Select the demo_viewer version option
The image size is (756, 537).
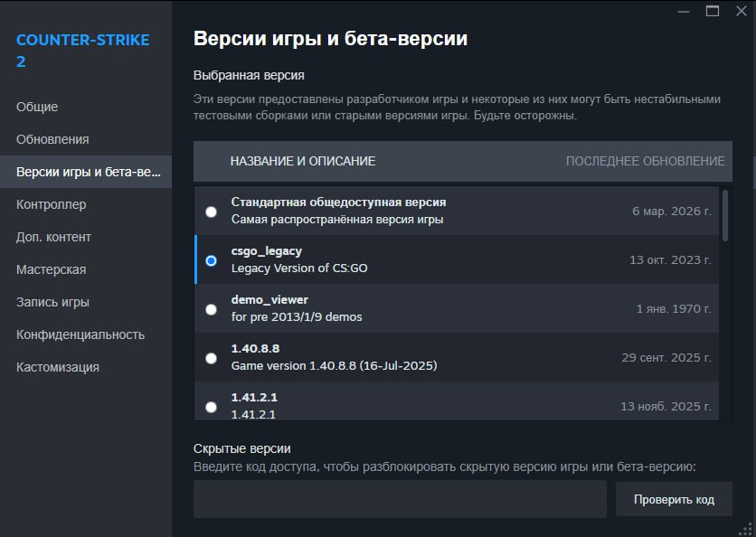tap(211, 309)
